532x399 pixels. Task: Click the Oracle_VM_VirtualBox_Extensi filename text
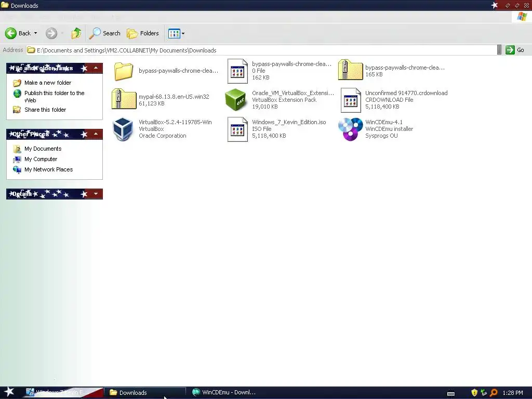(293, 93)
